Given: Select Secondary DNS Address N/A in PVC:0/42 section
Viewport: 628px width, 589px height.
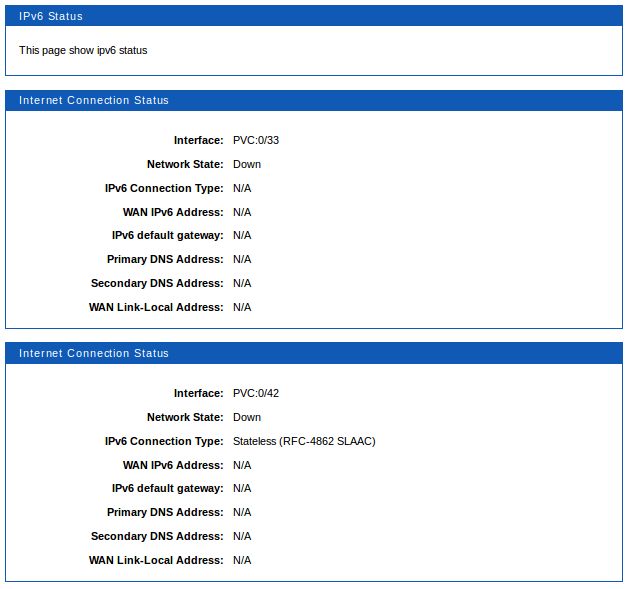Looking at the screenshot, I should pyautogui.click(x=242, y=537).
